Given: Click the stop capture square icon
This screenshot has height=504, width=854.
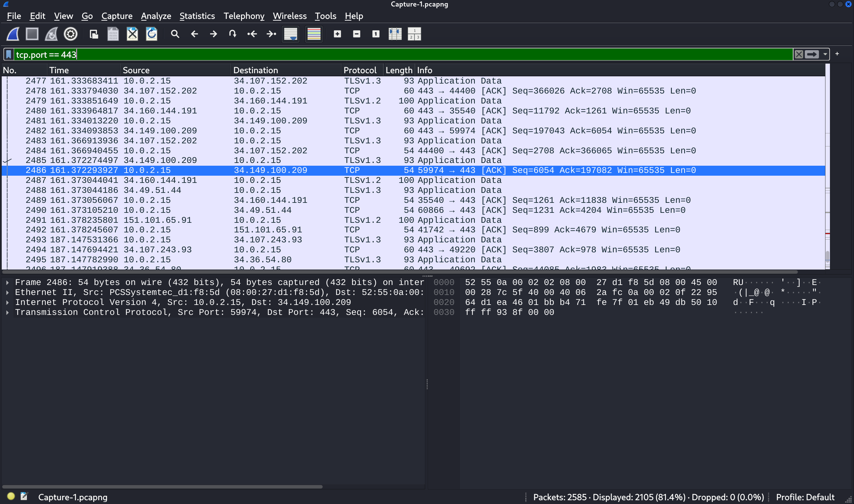Looking at the screenshot, I should click(32, 34).
